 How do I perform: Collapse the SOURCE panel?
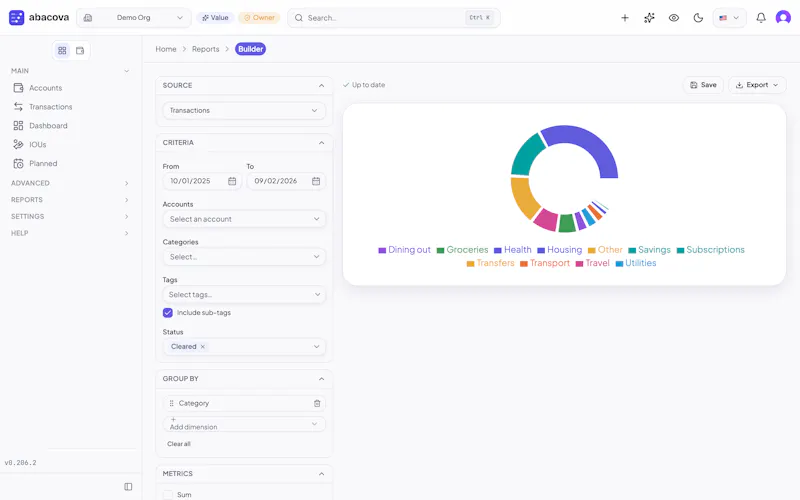(321, 85)
